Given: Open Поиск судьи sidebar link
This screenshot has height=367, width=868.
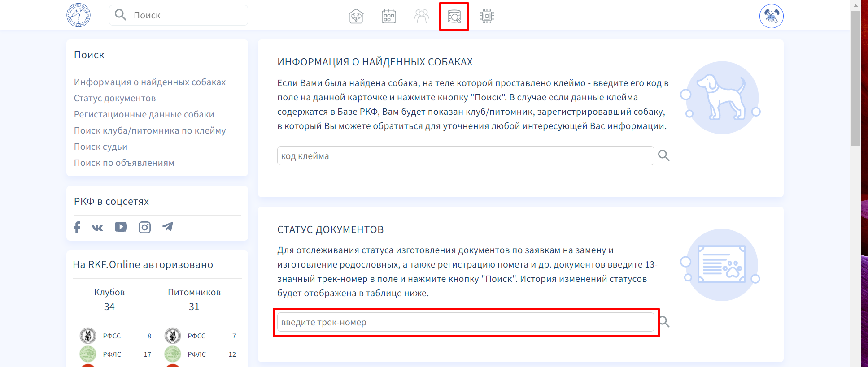Looking at the screenshot, I should (x=100, y=147).
